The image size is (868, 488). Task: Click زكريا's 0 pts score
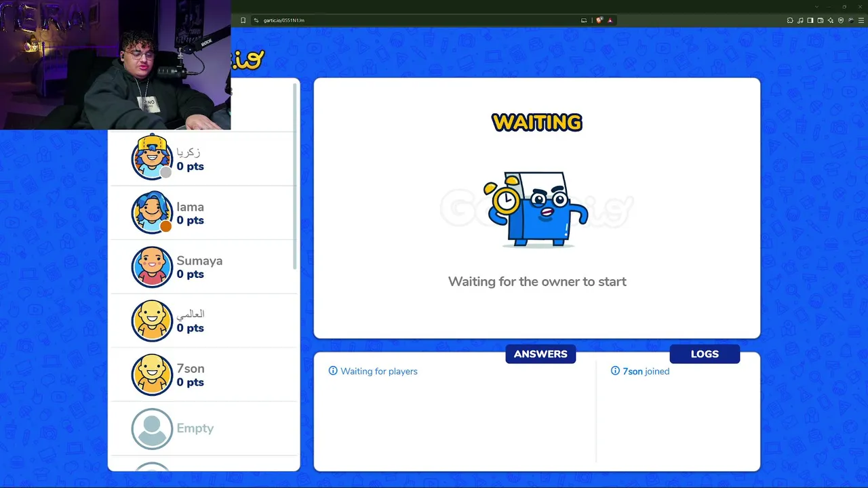(190, 167)
